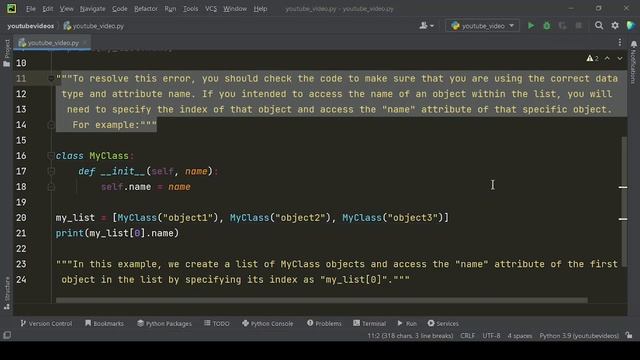
Task: Click the horizontal editor scrollbar
Action: 322,300
